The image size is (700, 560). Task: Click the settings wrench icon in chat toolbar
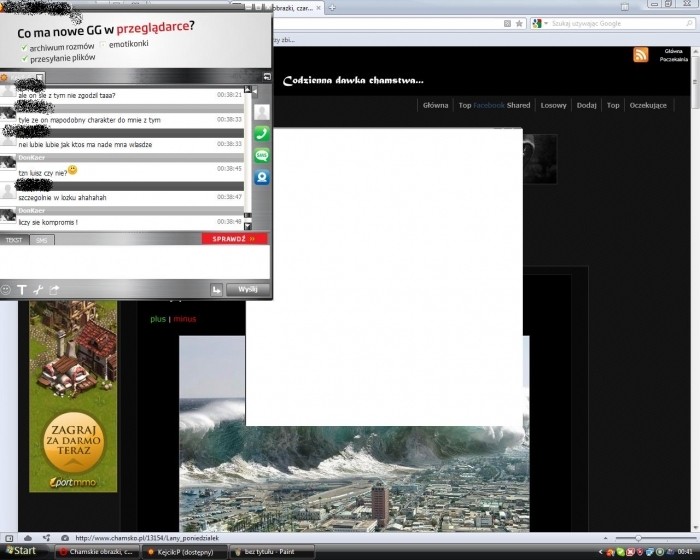(x=38, y=290)
